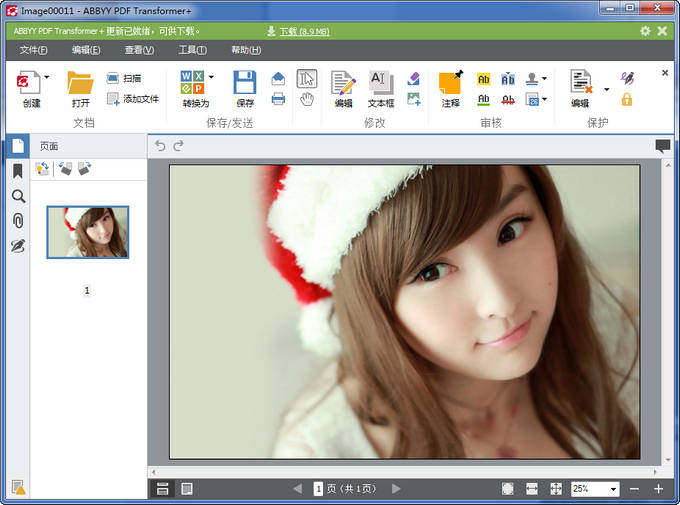
Task: Open the search panel in the sidebar
Action: [17, 196]
